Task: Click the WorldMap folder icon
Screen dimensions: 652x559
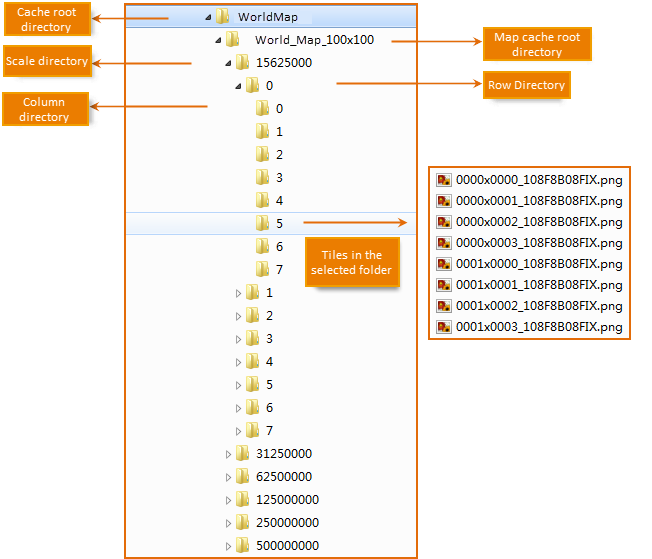Action: [222, 17]
